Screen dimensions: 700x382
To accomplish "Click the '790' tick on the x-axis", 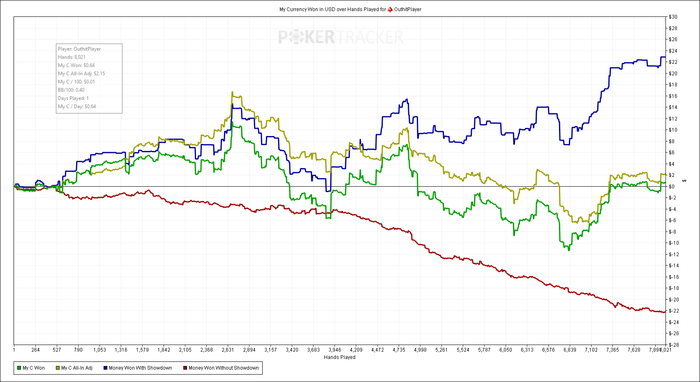I will (x=78, y=351).
